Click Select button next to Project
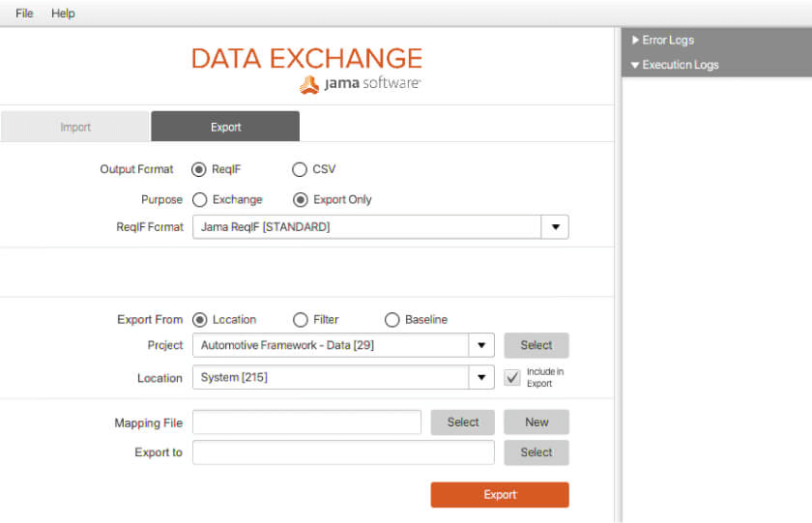This screenshot has height=523, width=812. pyautogui.click(x=536, y=345)
